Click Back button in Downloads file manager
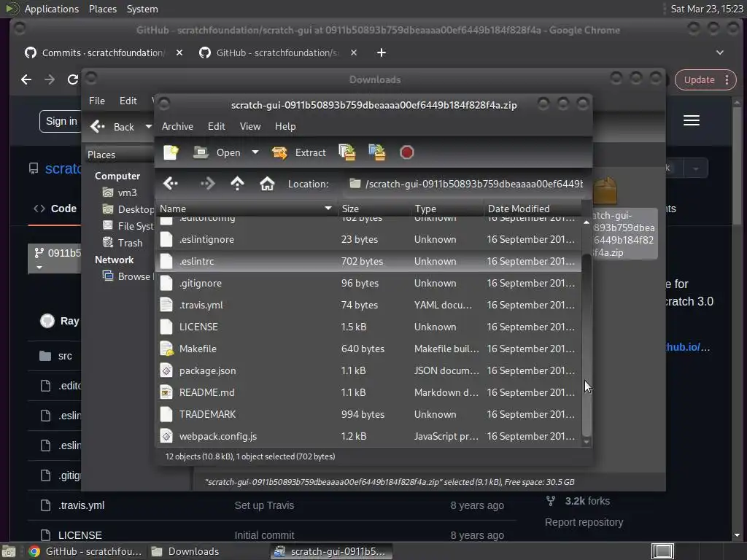Image resolution: width=747 pixels, height=560 pixels. [x=113, y=127]
